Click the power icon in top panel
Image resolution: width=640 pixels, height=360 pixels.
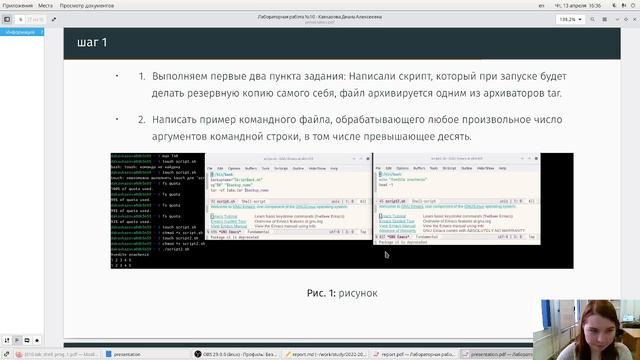tap(633, 5)
